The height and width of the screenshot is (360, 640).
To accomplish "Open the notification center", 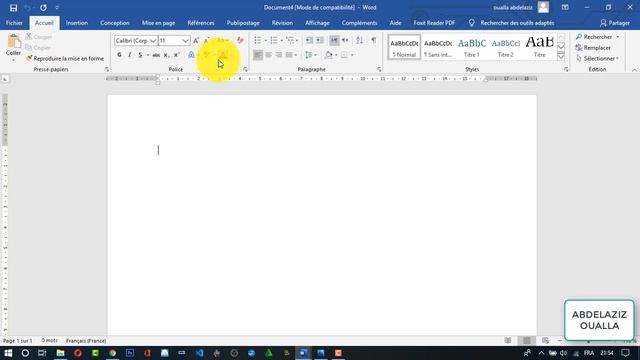I will (x=626, y=353).
